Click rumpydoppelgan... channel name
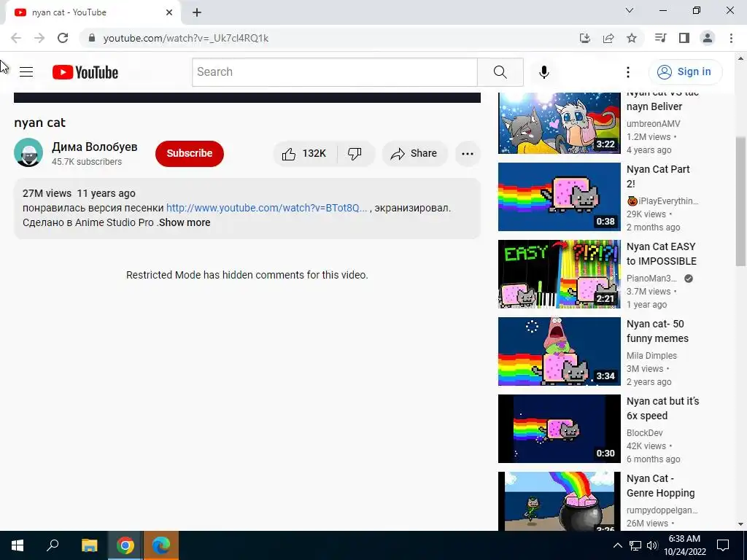Screen dimensions: 747x560 [x=662, y=510]
